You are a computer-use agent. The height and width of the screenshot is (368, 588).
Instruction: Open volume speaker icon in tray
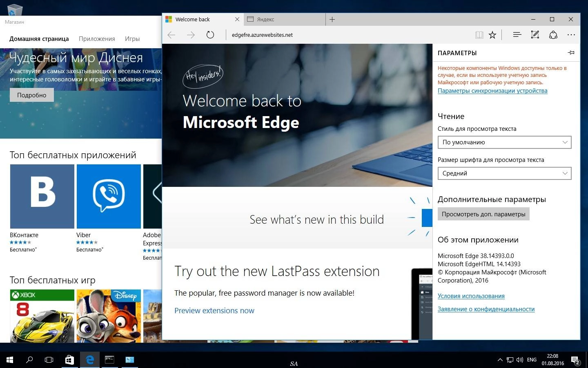click(x=520, y=360)
